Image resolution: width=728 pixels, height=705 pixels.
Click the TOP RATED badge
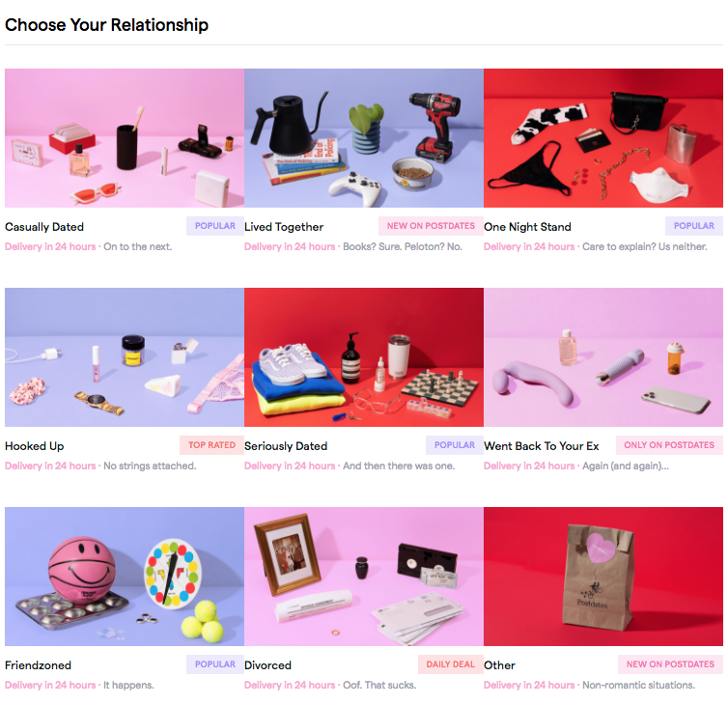point(211,445)
